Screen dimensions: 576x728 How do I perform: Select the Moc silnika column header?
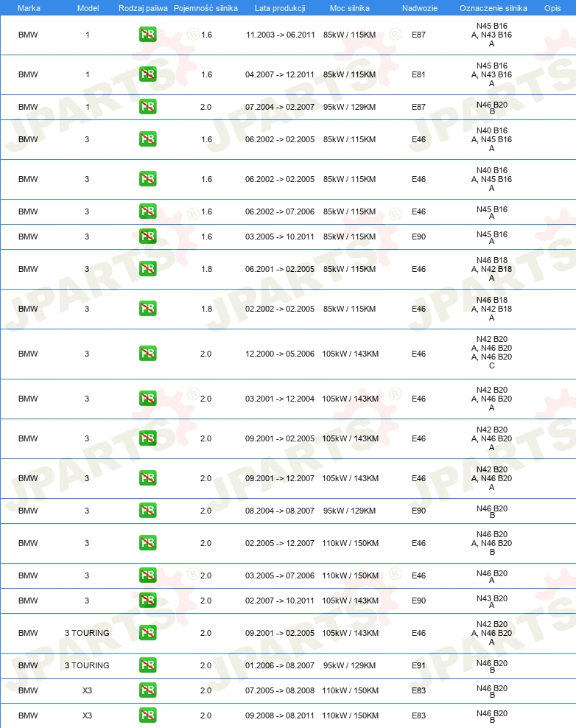(349, 8)
